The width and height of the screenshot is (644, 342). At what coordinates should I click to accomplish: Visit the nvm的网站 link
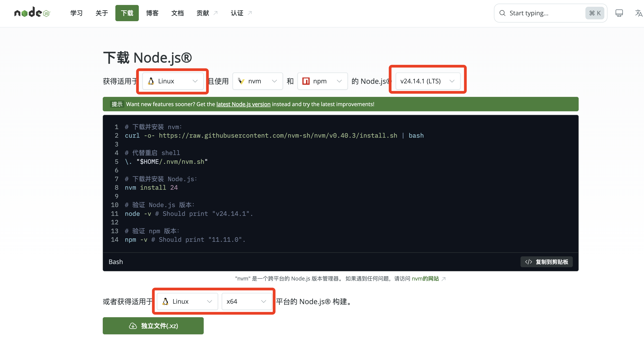point(425,278)
